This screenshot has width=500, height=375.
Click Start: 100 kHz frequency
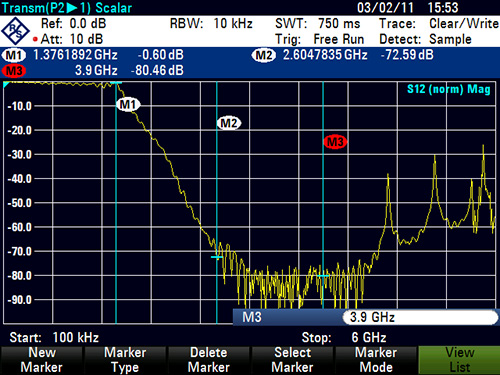click(54, 337)
